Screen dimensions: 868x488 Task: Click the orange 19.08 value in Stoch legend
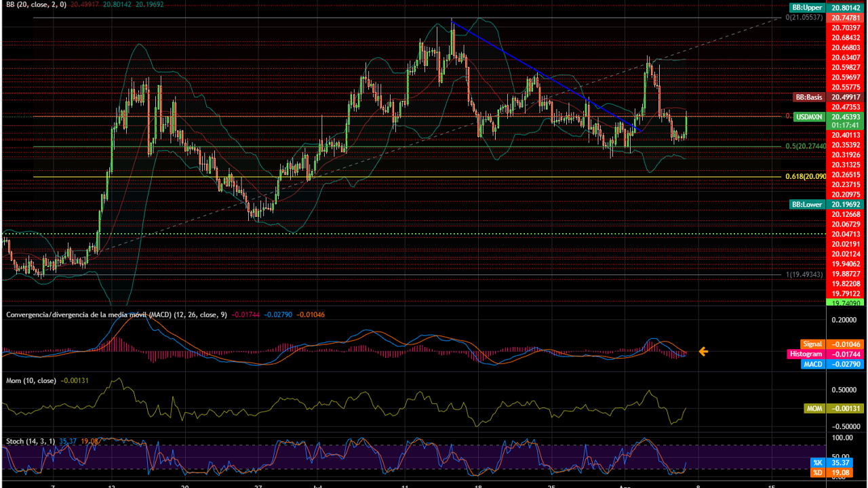tap(89, 441)
